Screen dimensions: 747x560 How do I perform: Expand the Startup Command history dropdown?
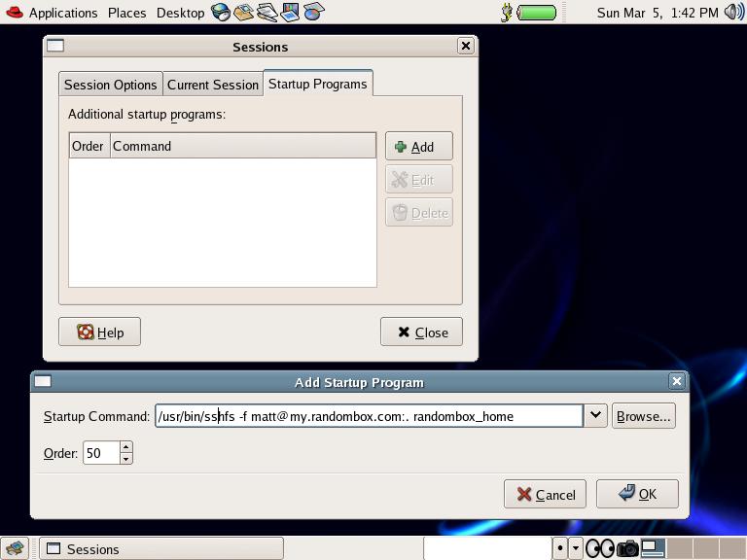point(595,416)
